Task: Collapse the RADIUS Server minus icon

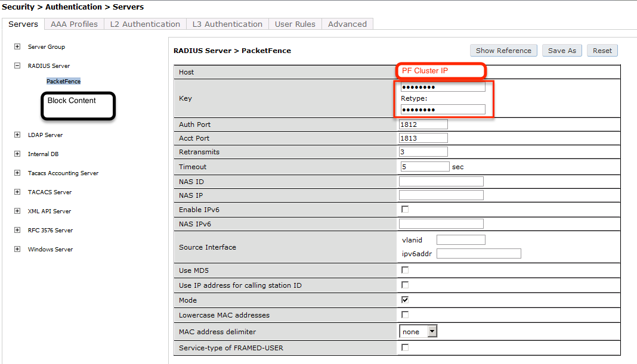Action: [x=17, y=66]
